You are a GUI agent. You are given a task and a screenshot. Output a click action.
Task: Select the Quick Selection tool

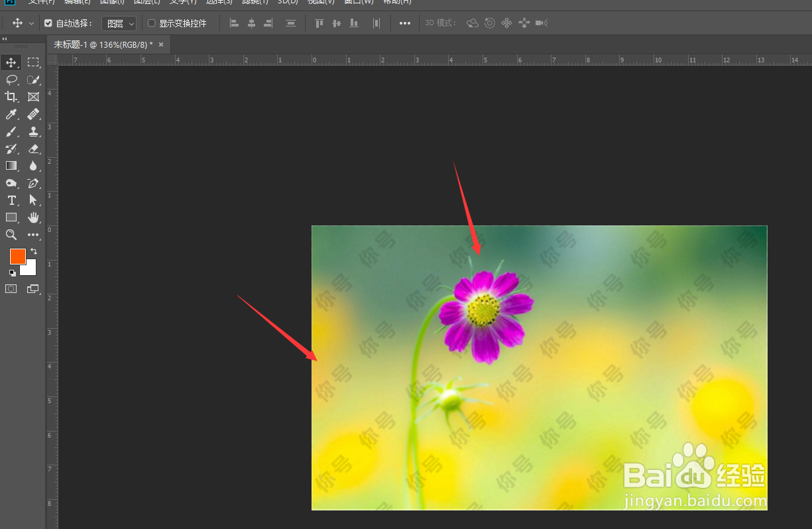click(33, 80)
